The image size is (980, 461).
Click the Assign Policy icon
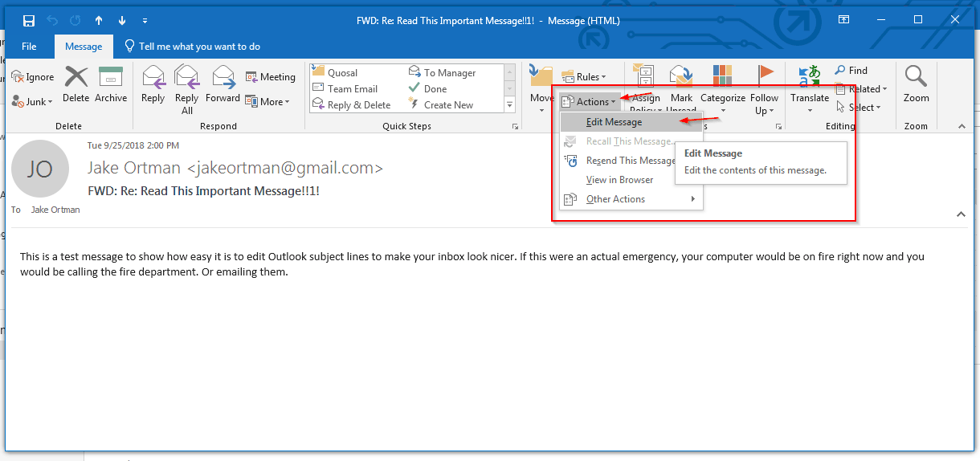pyautogui.click(x=645, y=76)
